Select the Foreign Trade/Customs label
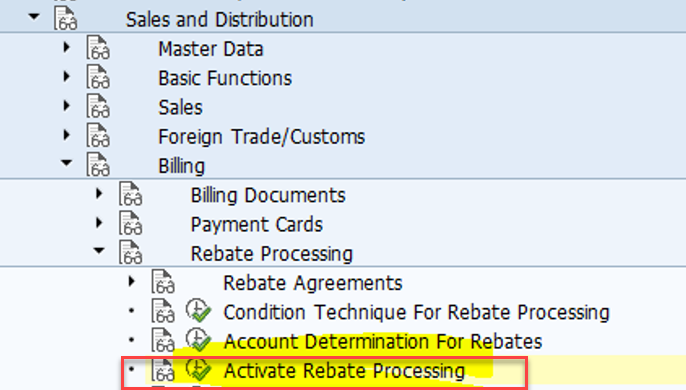The height and width of the screenshot is (390, 686). [262, 137]
